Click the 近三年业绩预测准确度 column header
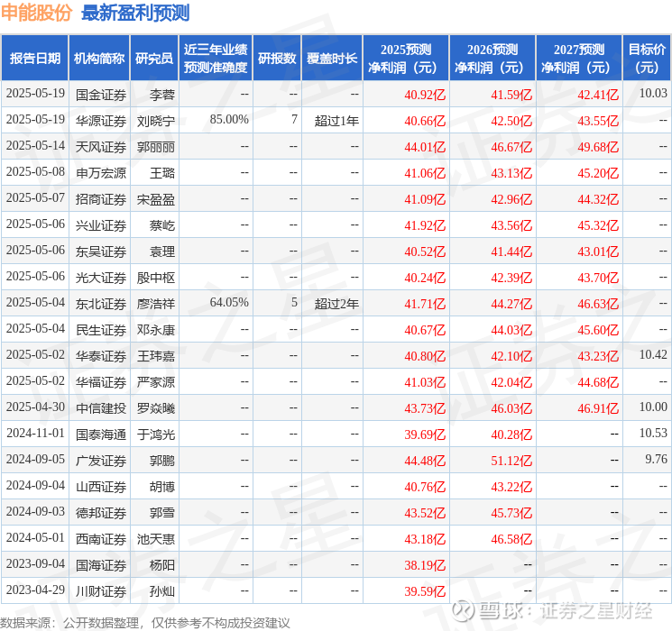 [x=216, y=59]
